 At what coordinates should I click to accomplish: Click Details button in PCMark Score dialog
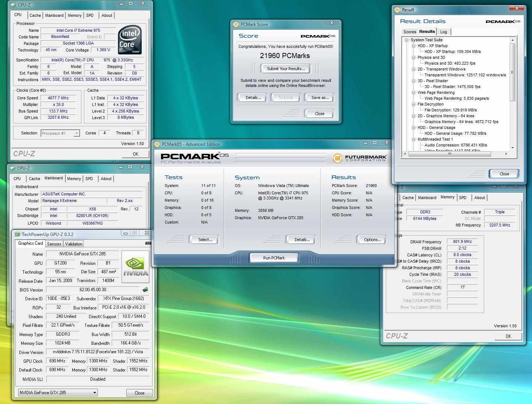253,98
